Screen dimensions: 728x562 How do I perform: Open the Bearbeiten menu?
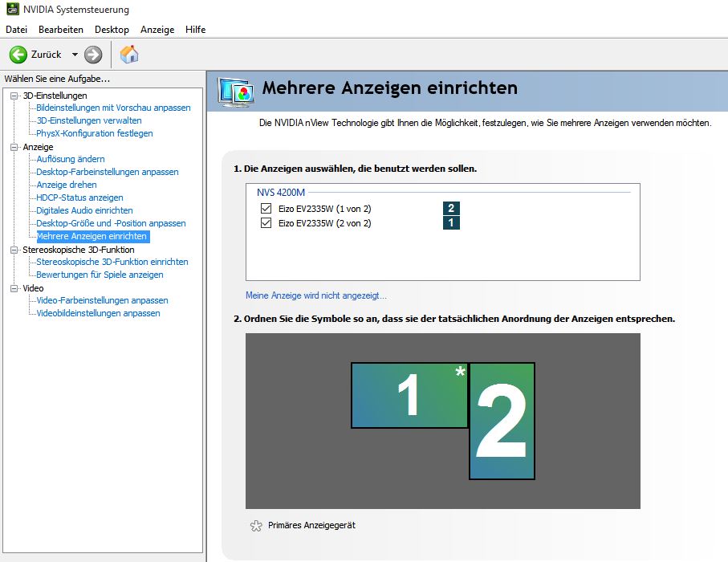coord(61,29)
